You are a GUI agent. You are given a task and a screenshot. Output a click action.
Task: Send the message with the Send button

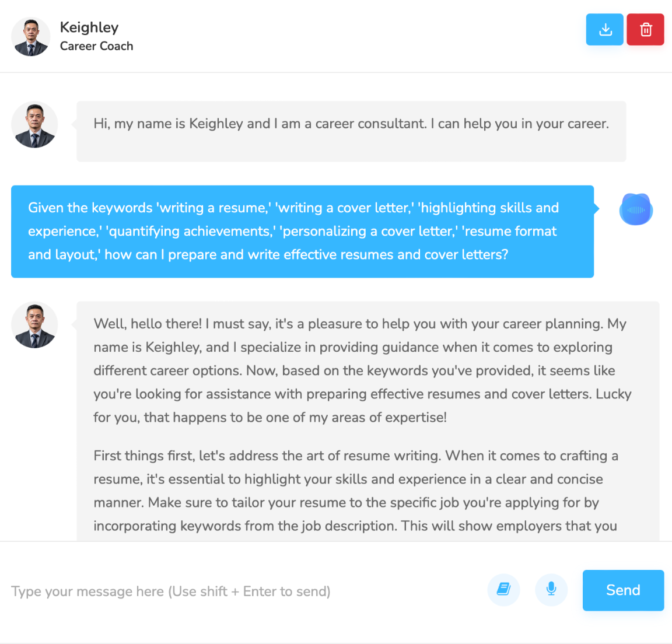623,590
